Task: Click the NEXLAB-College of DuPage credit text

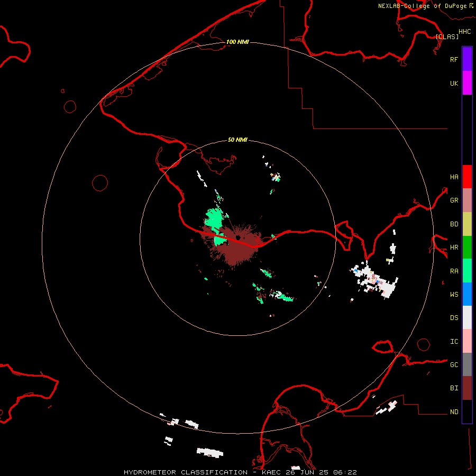Action: [x=422, y=6]
